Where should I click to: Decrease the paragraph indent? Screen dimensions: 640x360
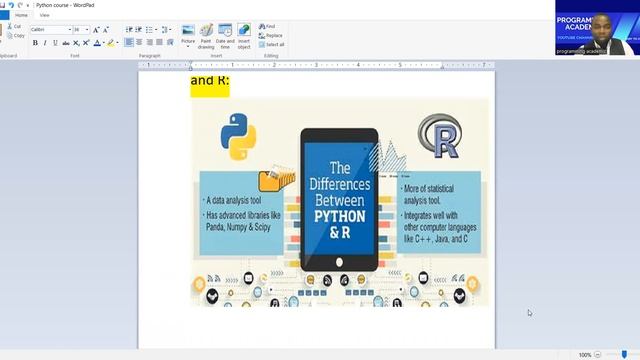(x=129, y=30)
